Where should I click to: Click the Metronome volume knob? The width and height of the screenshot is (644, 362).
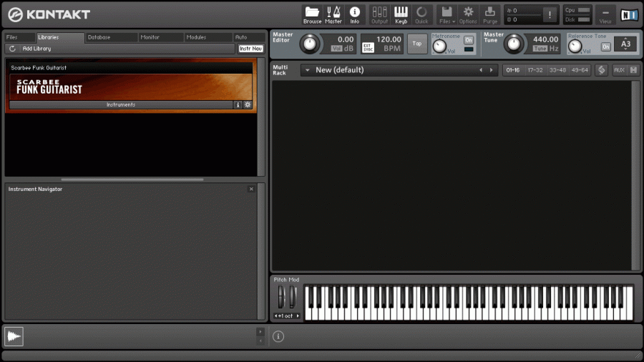(x=439, y=47)
